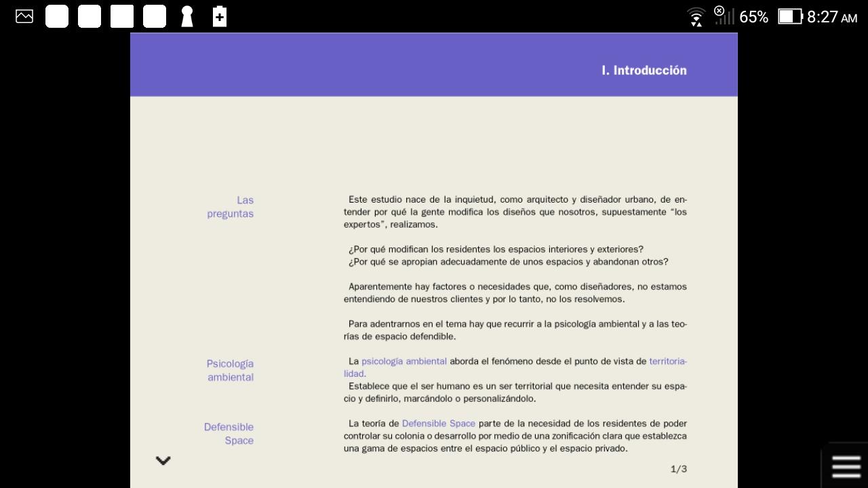Screen dimensions: 868x488
Task: Tap the 65% battery percentage
Action: 754,17
